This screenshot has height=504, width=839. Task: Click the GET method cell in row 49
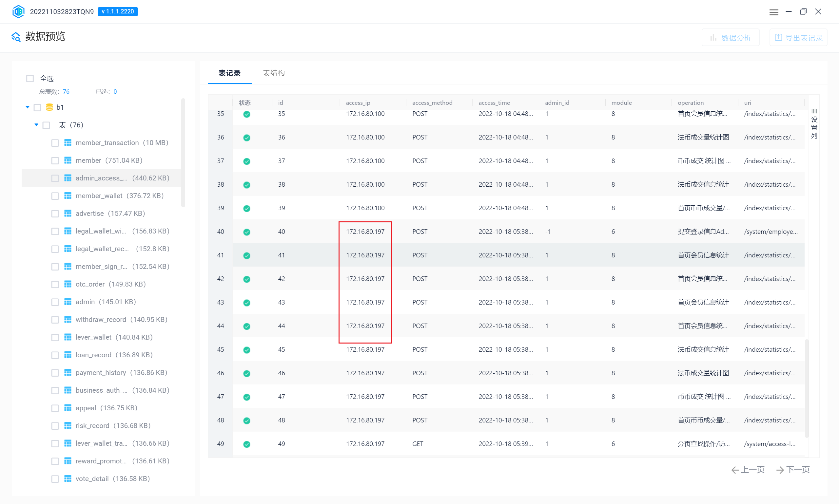point(418,443)
